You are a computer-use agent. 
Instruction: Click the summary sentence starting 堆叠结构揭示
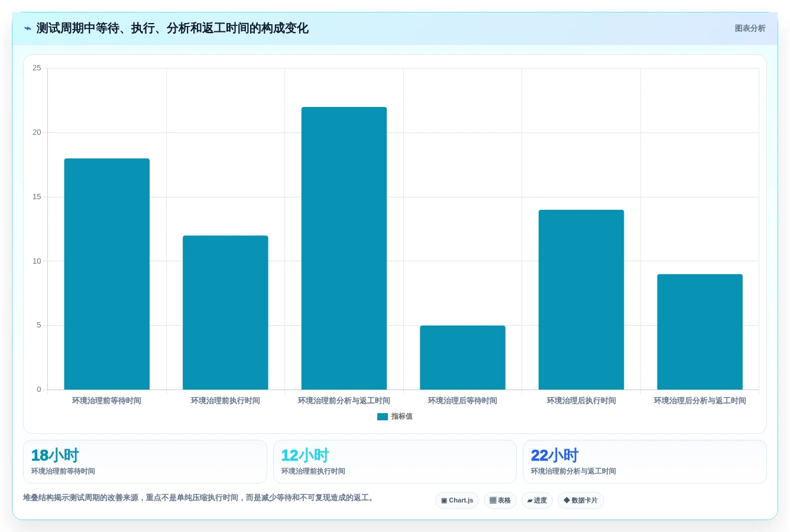pos(199,498)
